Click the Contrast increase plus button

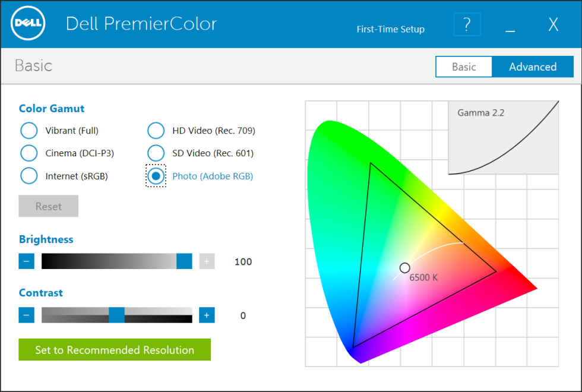pyautogui.click(x=207, y=315)
